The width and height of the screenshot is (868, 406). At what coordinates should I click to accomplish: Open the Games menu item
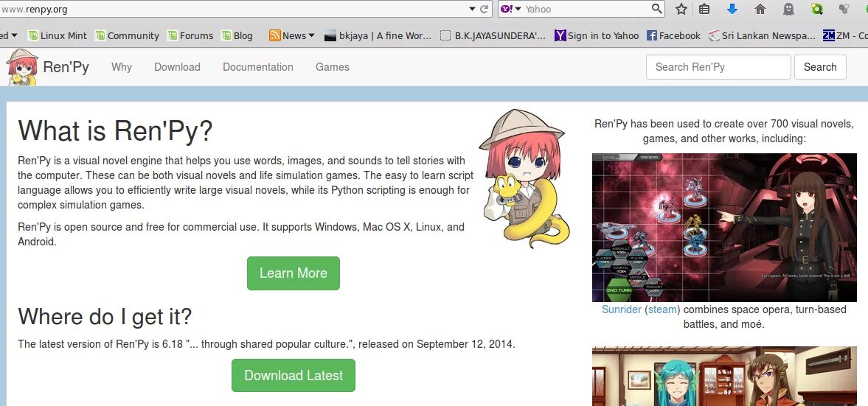point(332,67)
